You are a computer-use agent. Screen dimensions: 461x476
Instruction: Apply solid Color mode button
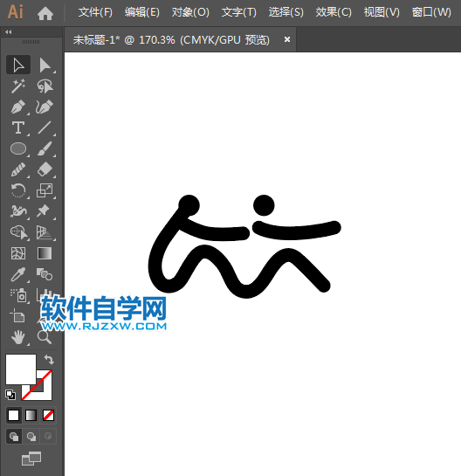pos(13,415)
